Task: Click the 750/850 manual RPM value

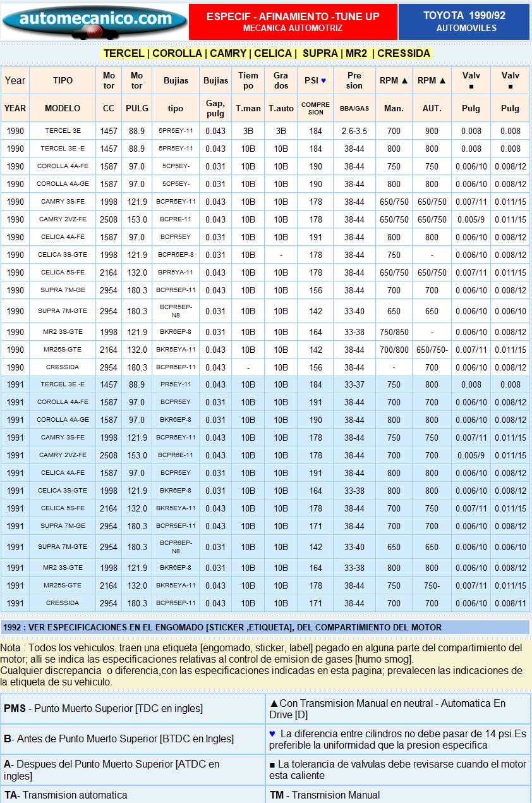Action: [394, 332]
